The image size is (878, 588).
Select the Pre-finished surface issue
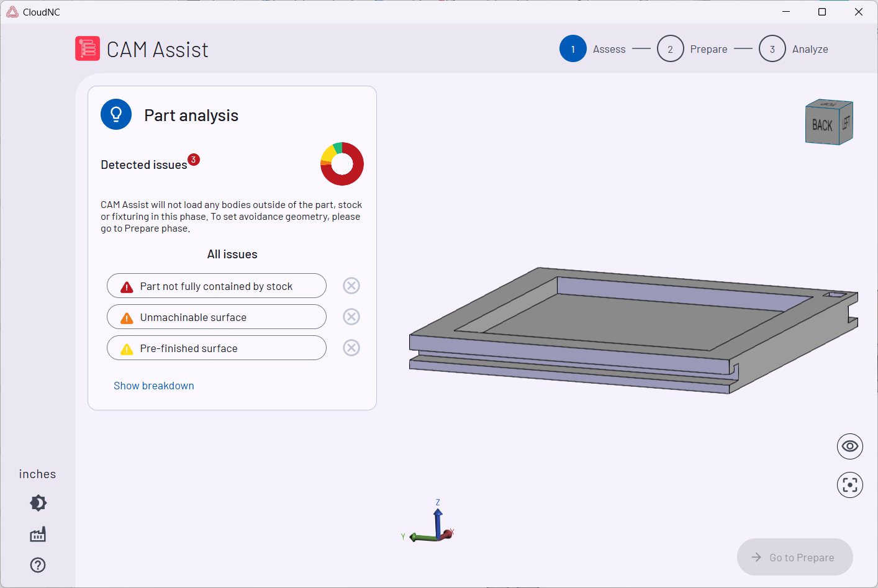click(x=217, y=348)
